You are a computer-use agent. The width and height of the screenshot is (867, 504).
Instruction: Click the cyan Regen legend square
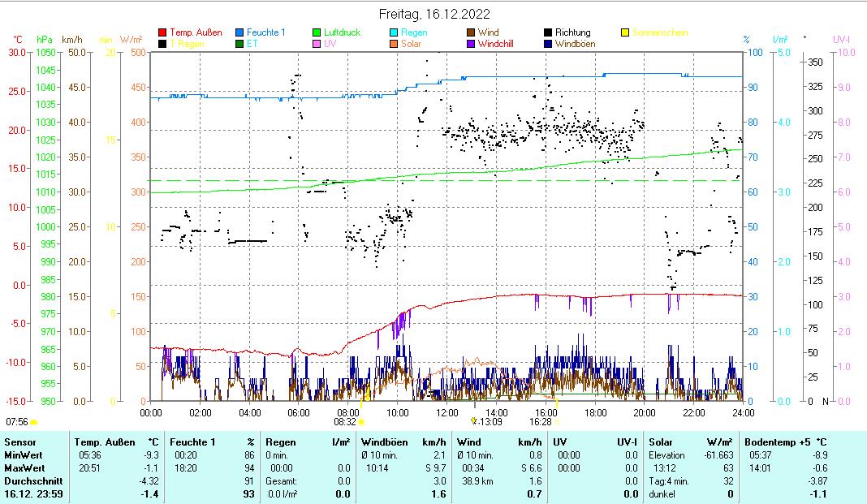(x=394, y=33)
